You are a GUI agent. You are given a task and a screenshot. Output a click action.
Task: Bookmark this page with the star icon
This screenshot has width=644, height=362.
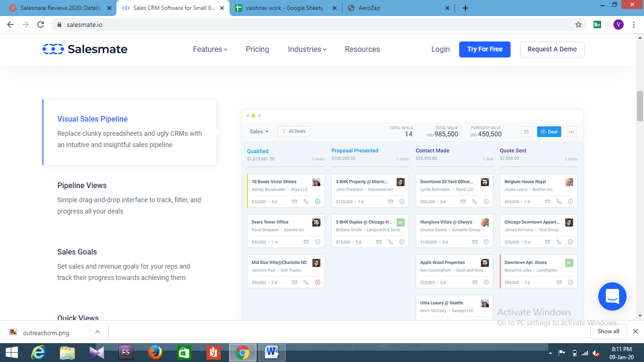[578, 25]
